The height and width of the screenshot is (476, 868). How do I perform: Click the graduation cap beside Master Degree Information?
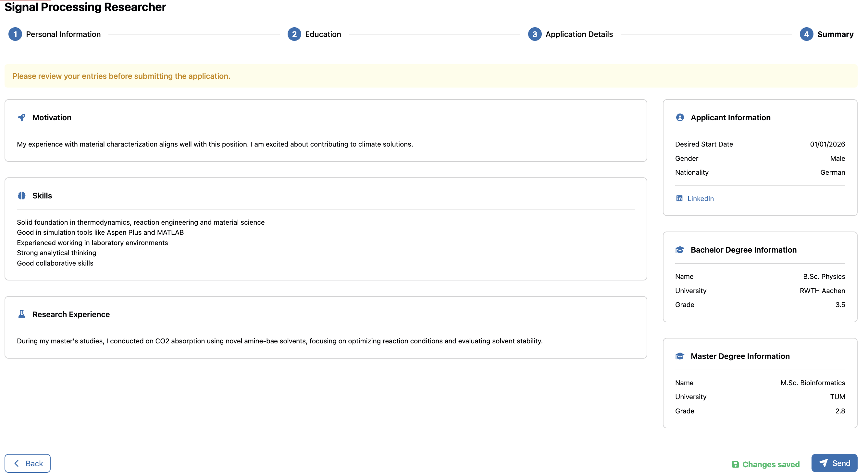pos(680,356)
